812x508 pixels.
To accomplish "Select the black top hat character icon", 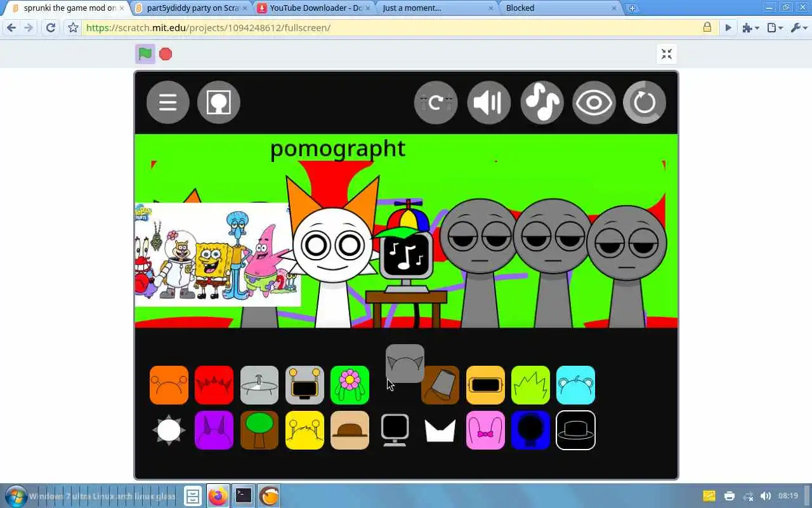I will (576, 430).
